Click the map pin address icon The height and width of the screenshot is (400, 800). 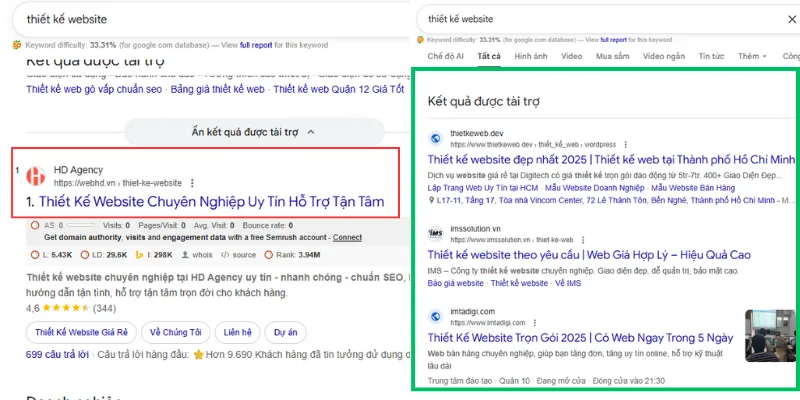click(432, 200)
